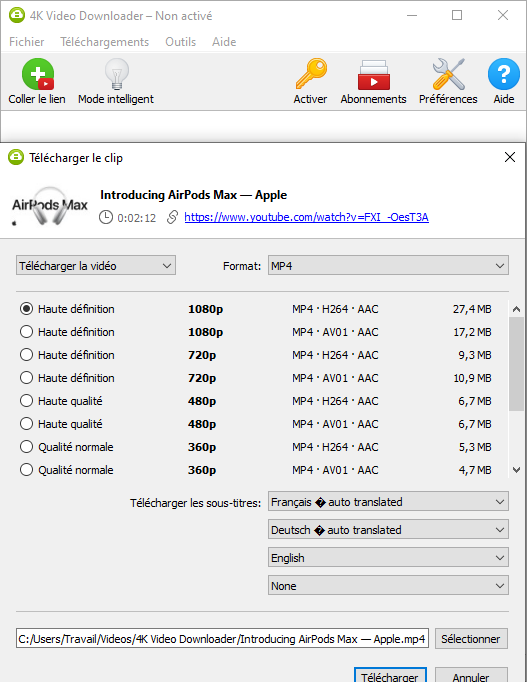
Task: Click the Télécharger les sous-titres label
Action: 195,503
